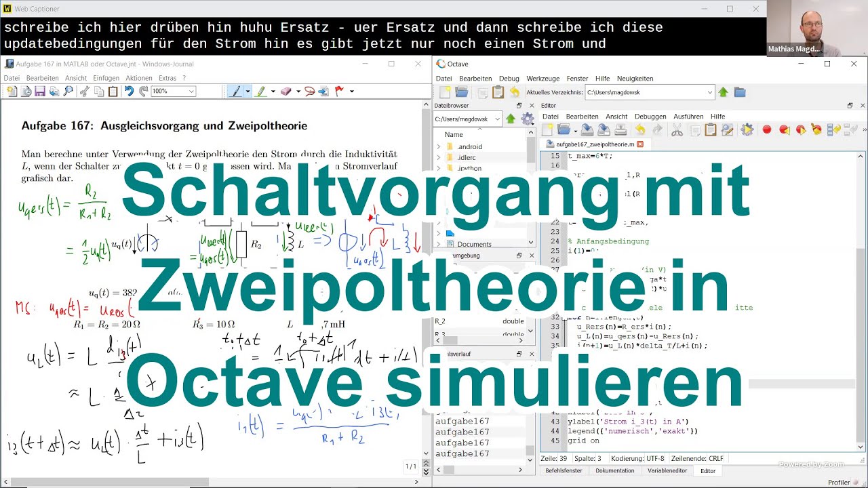The image size is (868, 488).
Task: Click the save as icon in the Editor toolbar
Action: [x=604, y=129]
